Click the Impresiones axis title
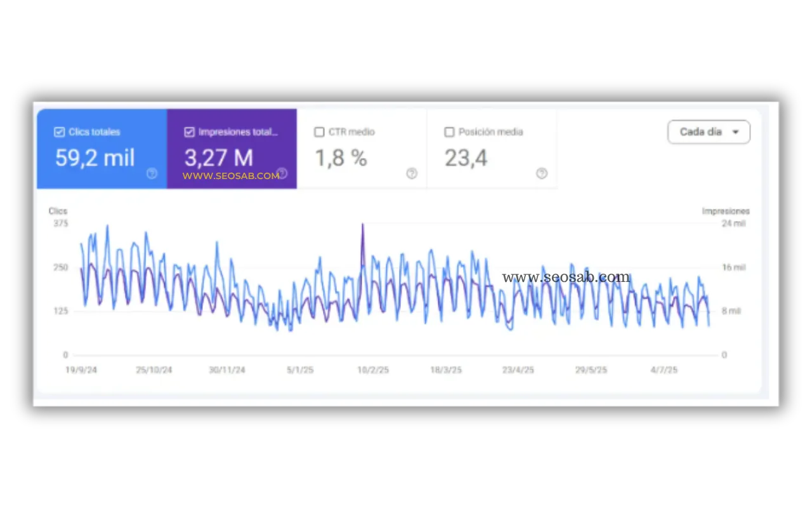 pyautogui.click(x=726, y=211)
